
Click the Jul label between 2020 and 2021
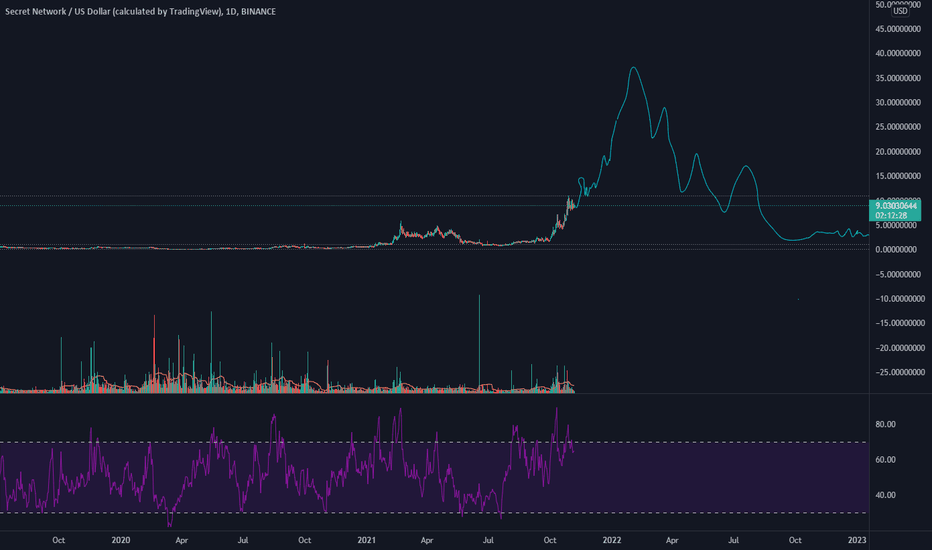243,540
